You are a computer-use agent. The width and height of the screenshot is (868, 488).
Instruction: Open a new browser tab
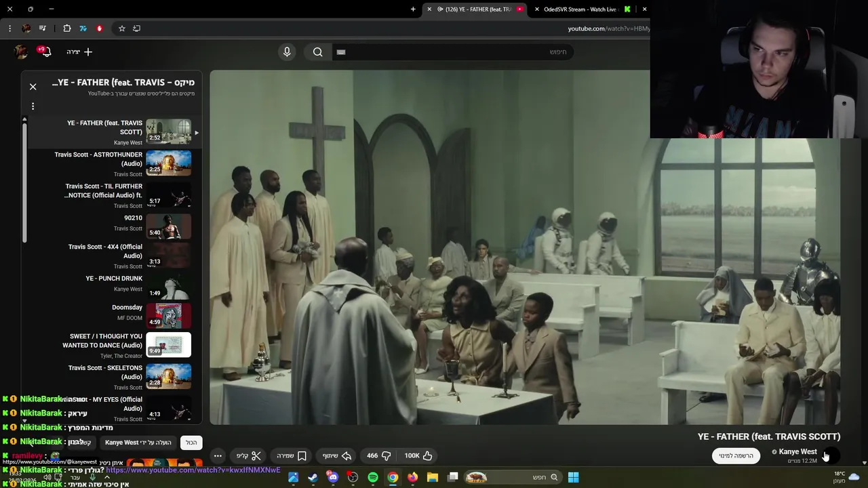413,9
